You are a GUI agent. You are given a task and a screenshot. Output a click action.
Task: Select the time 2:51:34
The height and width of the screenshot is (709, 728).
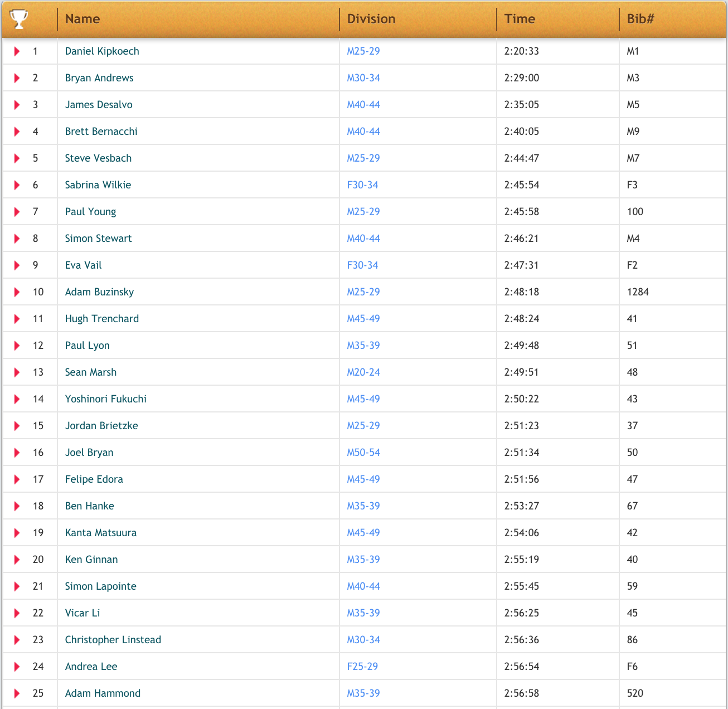coord(522,453)
